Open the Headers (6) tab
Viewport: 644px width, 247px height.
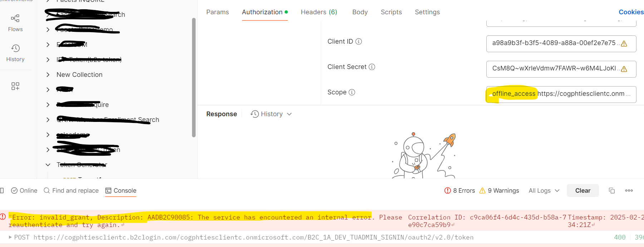tap(319, 12)
